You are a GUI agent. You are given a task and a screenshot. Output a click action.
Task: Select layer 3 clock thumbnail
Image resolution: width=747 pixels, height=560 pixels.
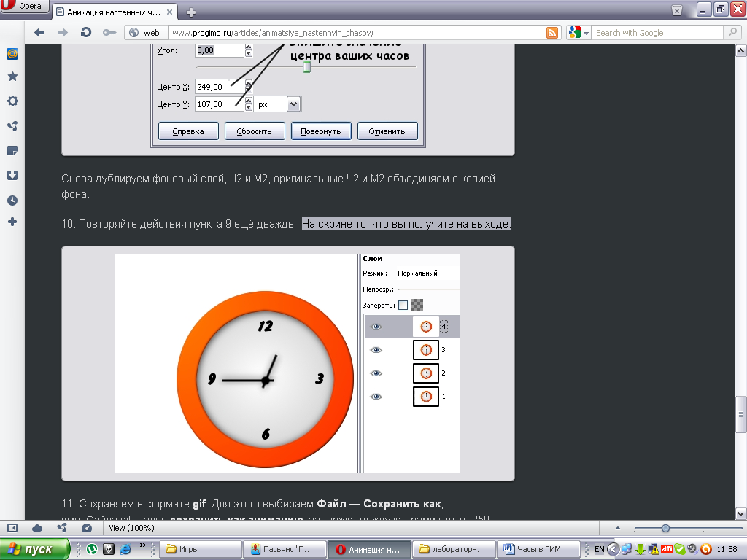pos(426,350)
